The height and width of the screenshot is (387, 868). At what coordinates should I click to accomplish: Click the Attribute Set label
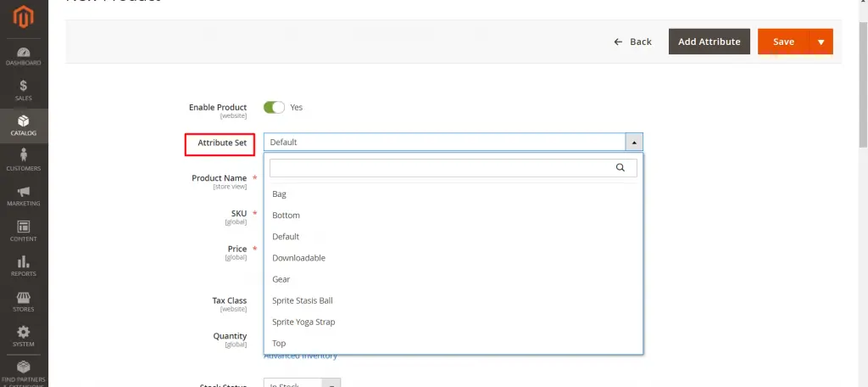(x=222, y=143)
